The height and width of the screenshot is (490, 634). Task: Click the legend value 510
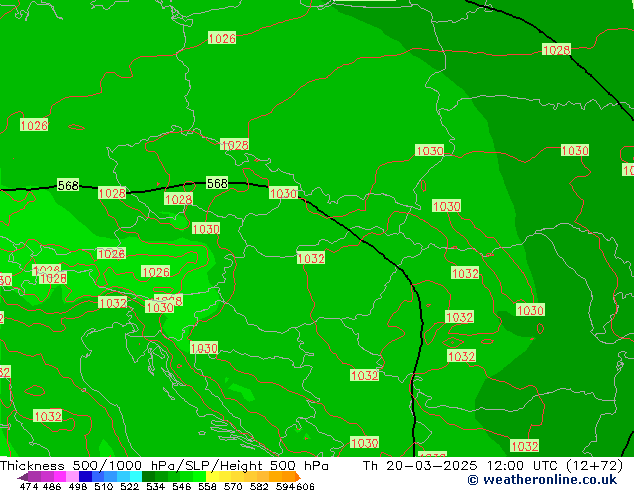tap(104, 486)
